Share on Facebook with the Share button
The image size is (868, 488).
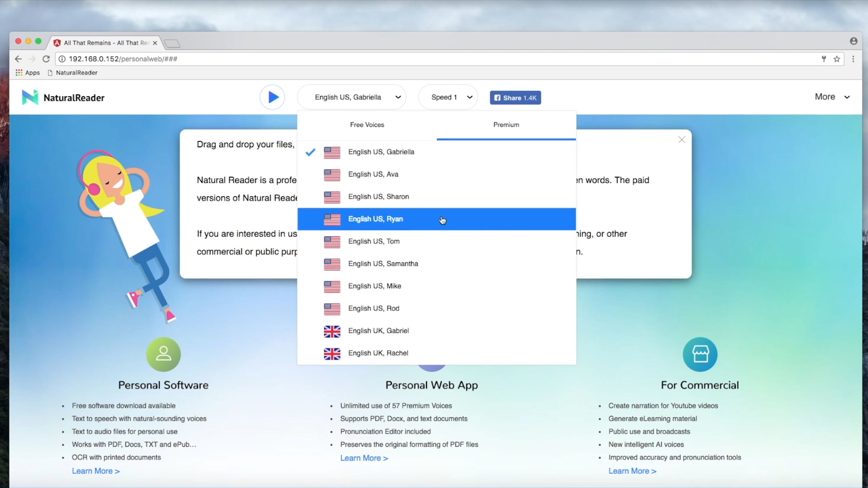[515, 98]
